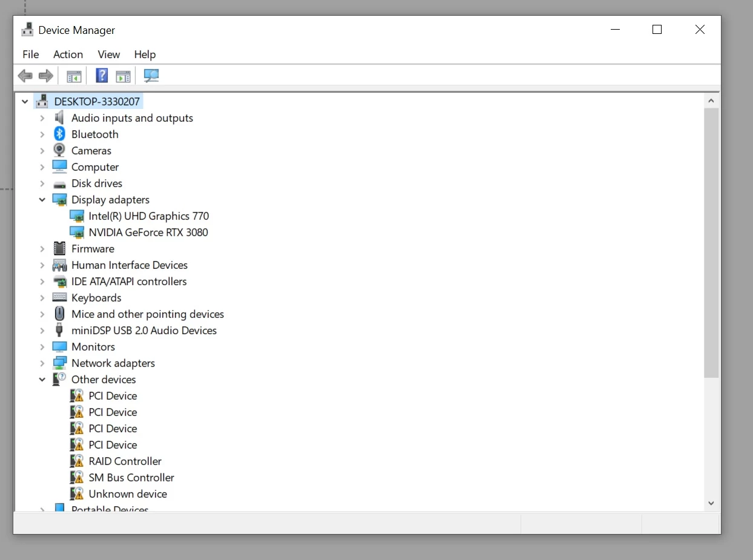Collapse the Display adapters category

tap(42, 200)
